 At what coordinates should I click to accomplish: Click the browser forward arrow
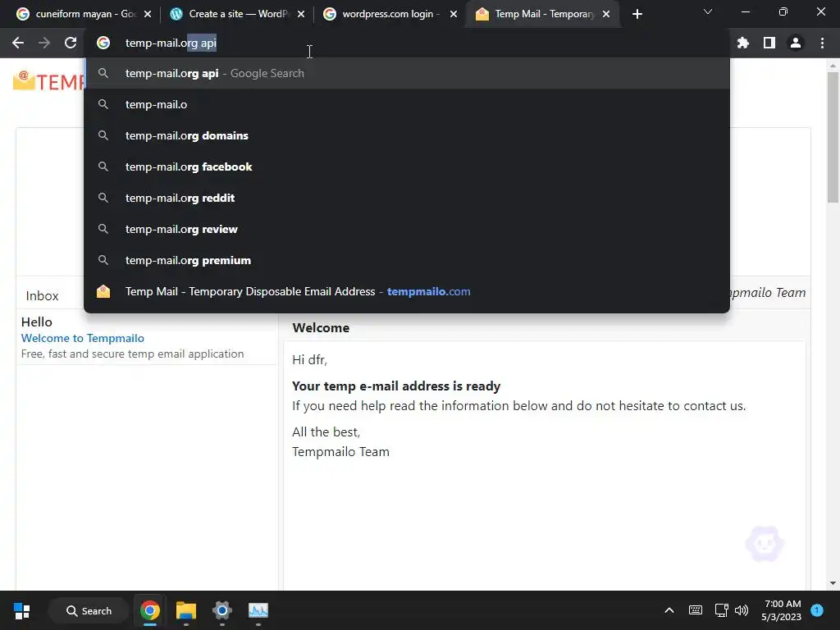tap(44, 43)
